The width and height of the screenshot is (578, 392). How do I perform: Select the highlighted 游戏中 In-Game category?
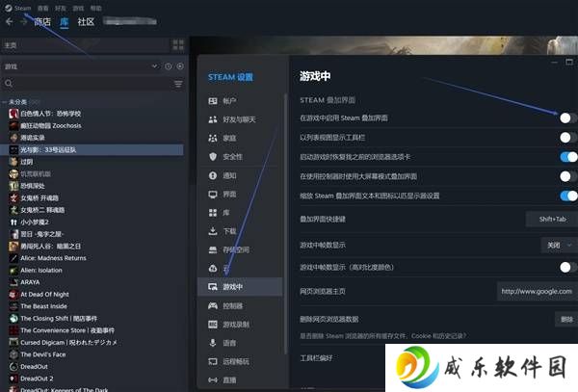click(240, 287)
